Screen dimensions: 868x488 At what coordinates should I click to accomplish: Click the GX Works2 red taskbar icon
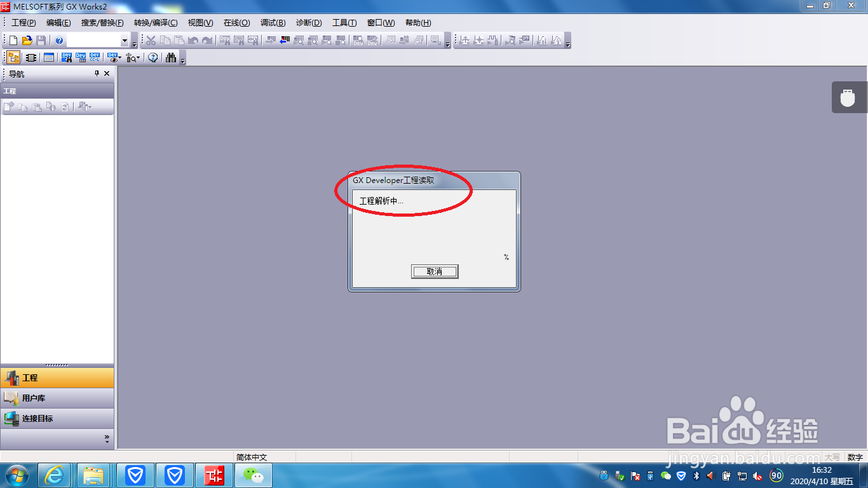pos(214,475)
